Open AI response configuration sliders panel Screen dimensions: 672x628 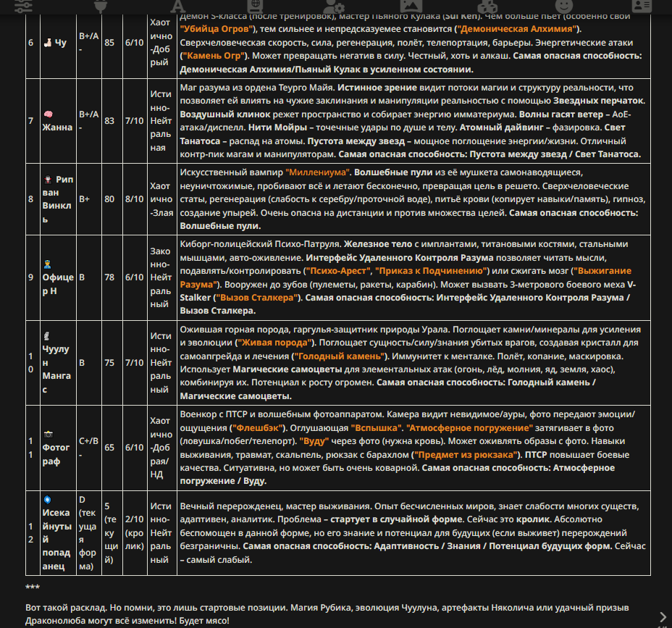point(24,6)
